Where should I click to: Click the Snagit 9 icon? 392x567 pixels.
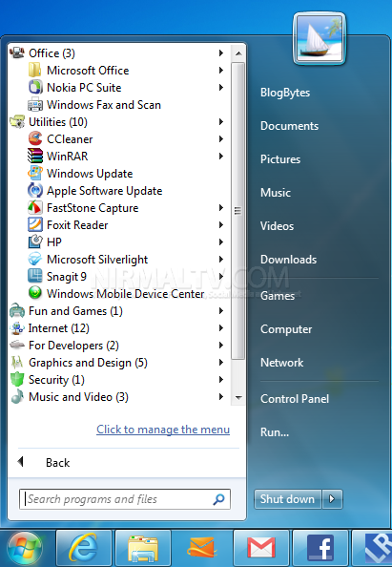[35, 276]
